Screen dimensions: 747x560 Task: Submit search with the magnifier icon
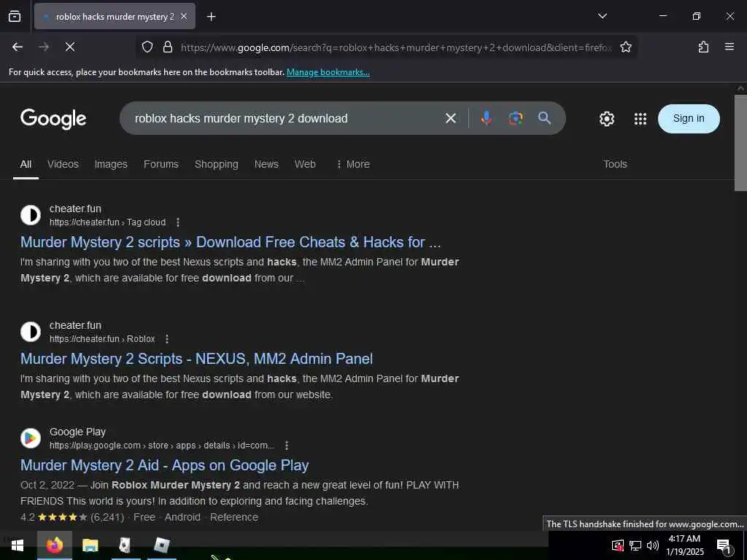point(544,118)
